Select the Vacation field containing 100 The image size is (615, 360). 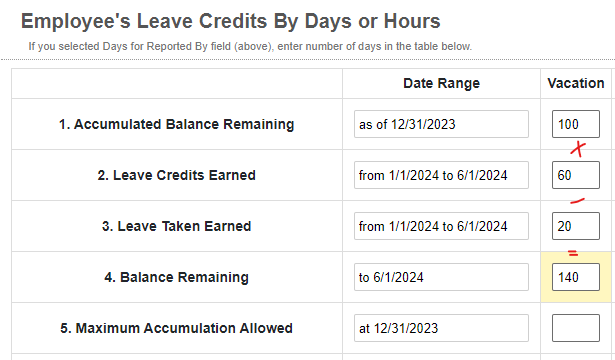[x=576, y=124]
